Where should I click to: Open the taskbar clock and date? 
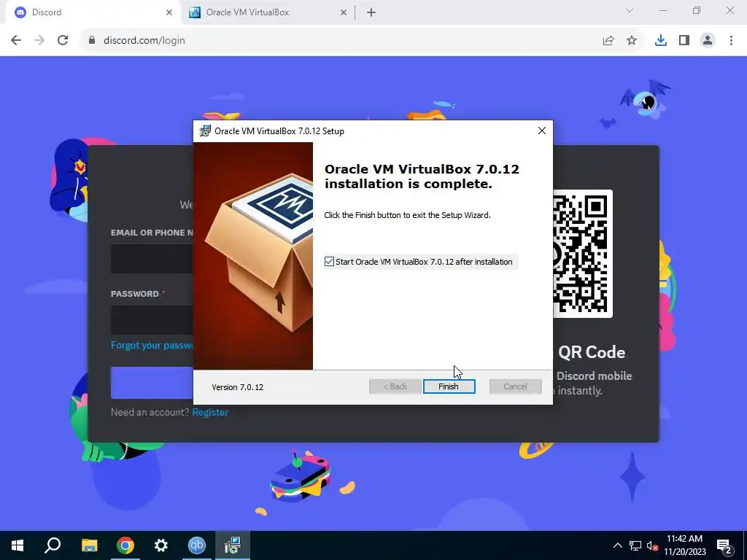[684, 545]
